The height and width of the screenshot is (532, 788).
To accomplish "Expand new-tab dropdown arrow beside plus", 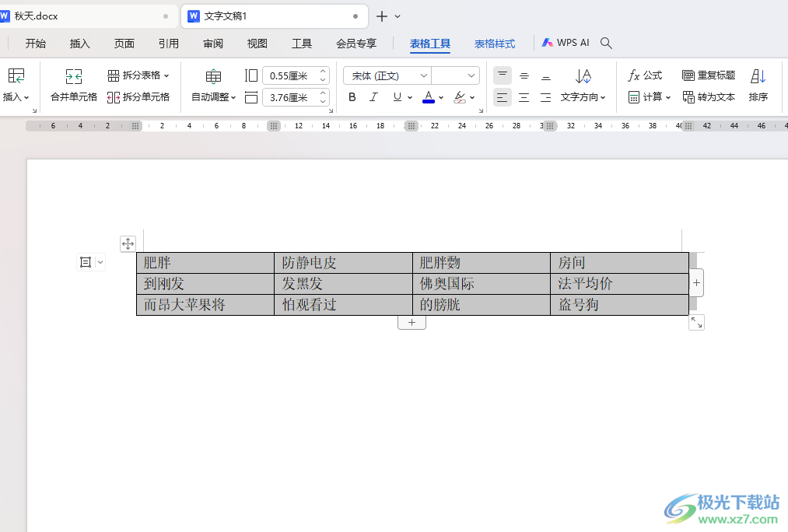I will (398, 16).
